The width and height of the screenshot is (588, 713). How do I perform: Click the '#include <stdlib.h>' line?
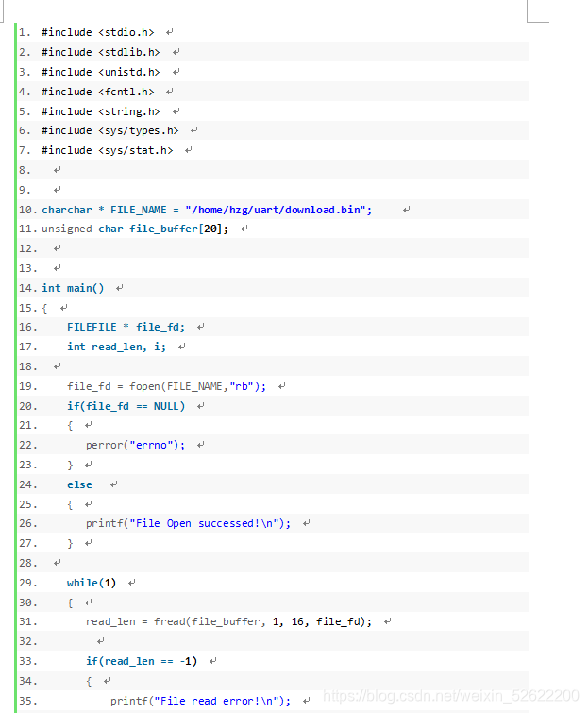(x=100, y=52)
